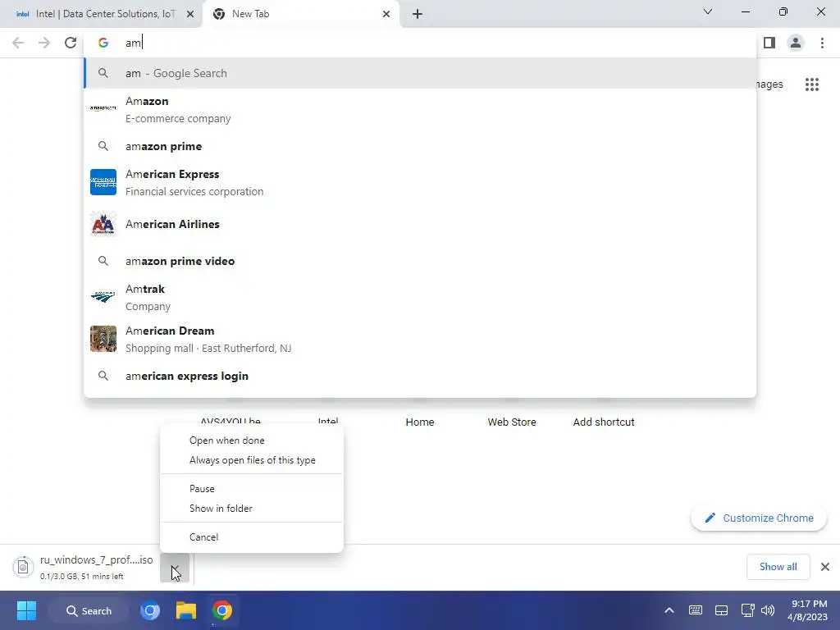Click the iso file icon in download bar
The height and width of the screenshot is (630, 840).
coord(23,568)
